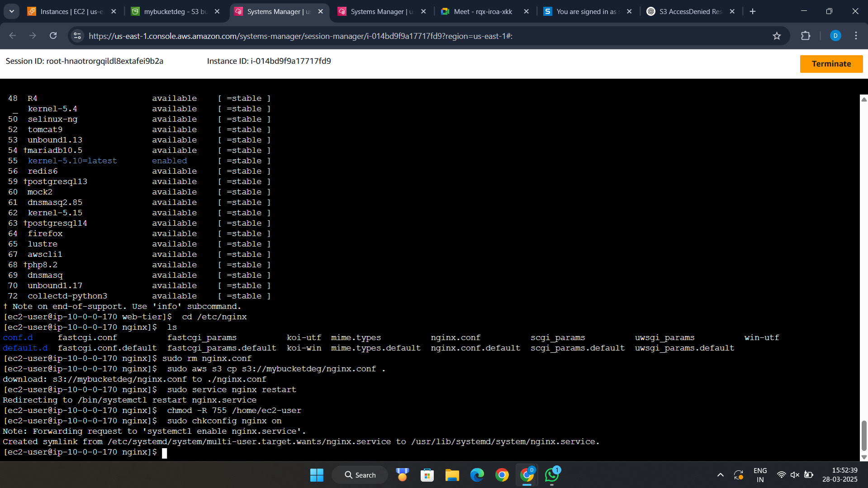Click the 'redis6' package row
Screen dimensions: 868x488
43,171
